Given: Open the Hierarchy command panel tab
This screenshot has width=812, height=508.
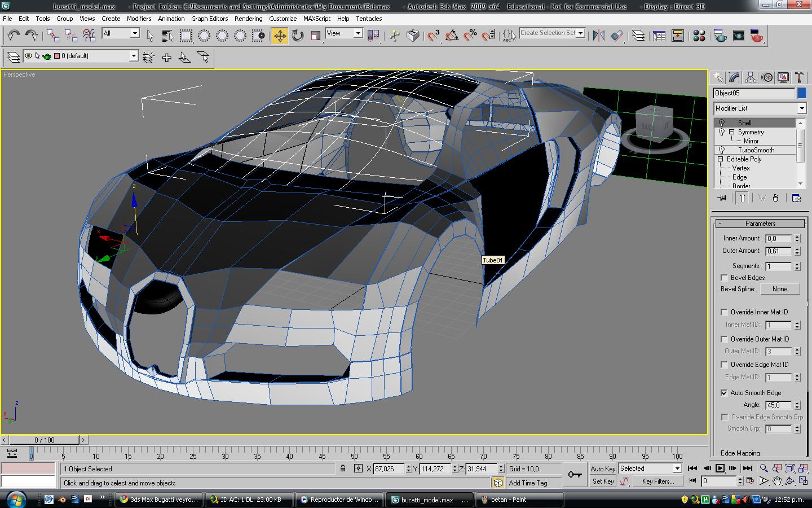Looking at the screenshot, I should point(750,77).
